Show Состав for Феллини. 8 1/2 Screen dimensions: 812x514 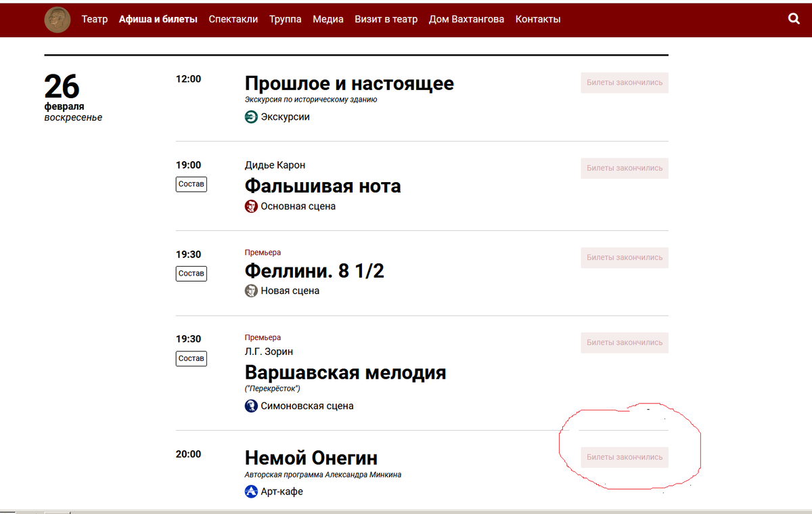pos(191,274)
